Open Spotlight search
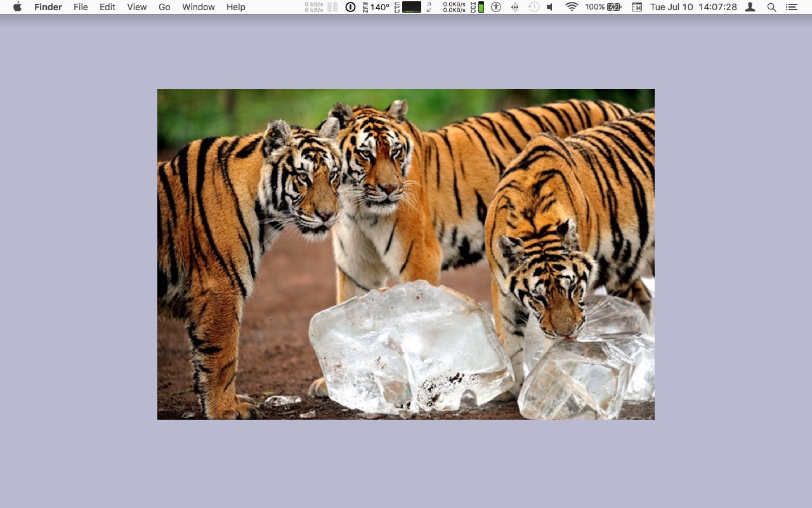 [x=771, y=7]
